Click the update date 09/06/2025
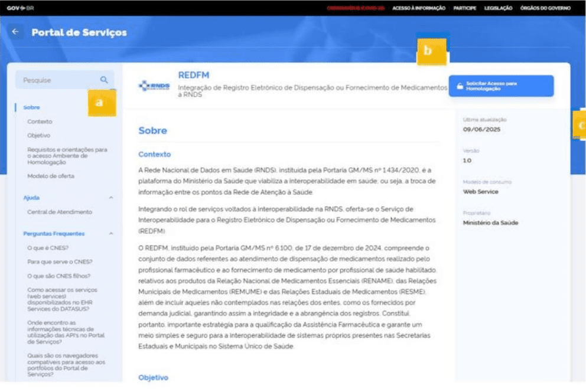Viewport: 586px width, 392px height. click(x=481, y=129)
